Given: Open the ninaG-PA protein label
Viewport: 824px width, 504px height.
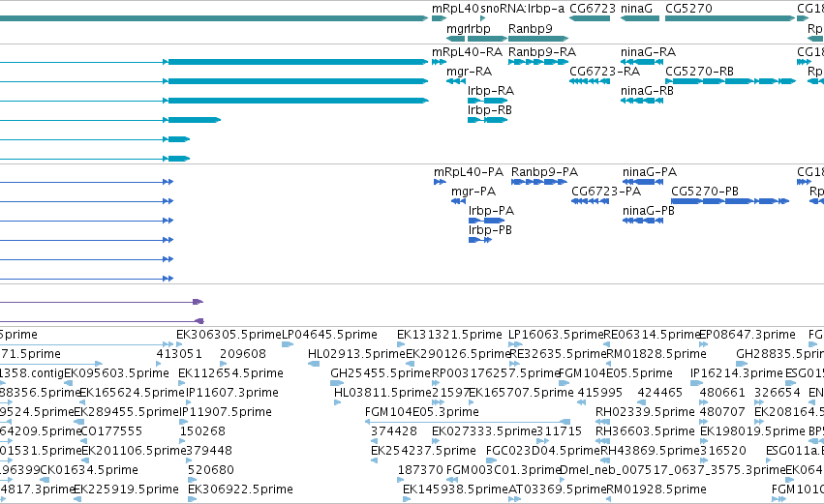Looking at the screenshot, I should 650,173.
